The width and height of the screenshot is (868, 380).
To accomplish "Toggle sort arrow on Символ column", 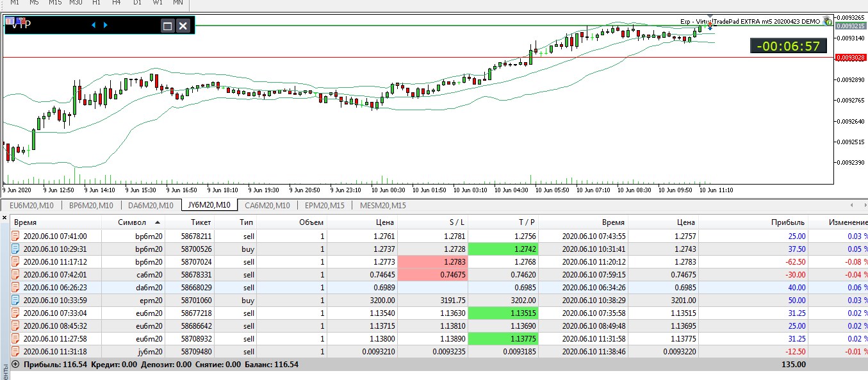I will coord(158,222).
